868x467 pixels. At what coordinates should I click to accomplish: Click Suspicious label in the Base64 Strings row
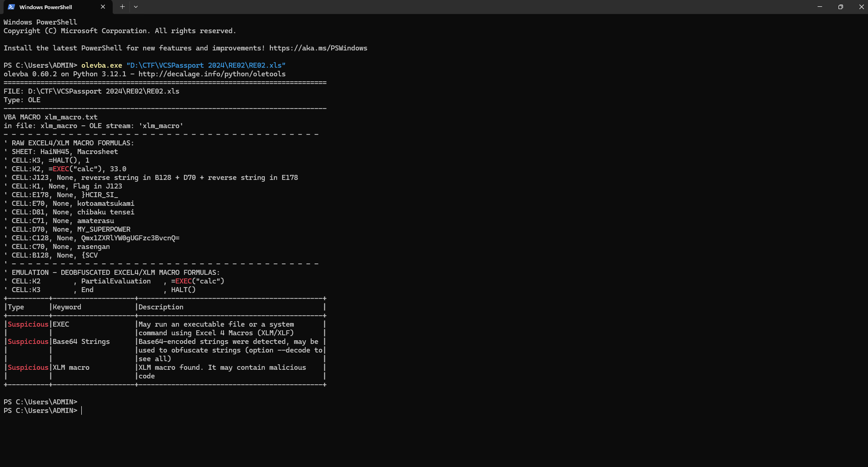click(x=28, y=342)
